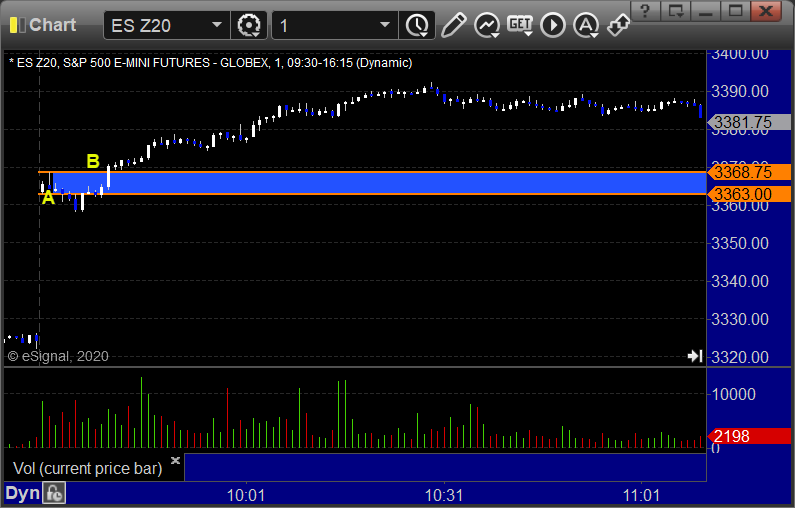Close the Chart window
This screenshot has width=795, height=508.
click(x=766, y=10)
